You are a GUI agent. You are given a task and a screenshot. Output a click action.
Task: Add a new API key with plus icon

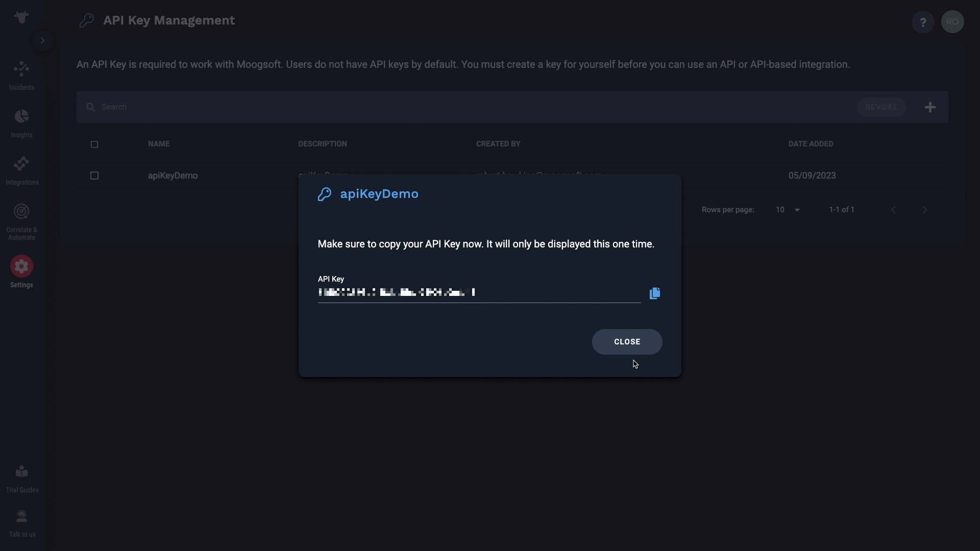coord(930,107)
